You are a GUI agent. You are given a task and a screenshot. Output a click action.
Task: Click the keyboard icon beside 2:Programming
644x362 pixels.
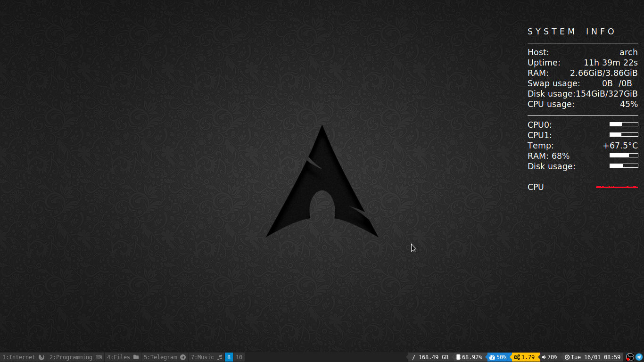pyautogui.click(x=99, y=357)
